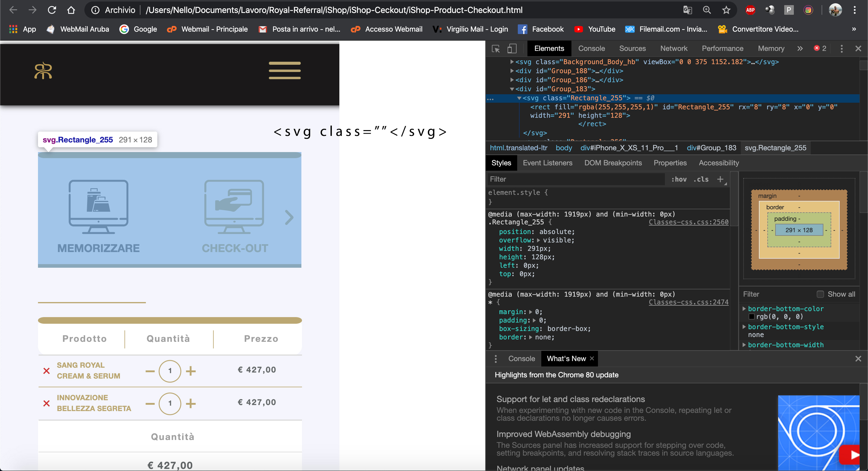Click the rgb(0,0,0) color swatch

pos(752,317)
